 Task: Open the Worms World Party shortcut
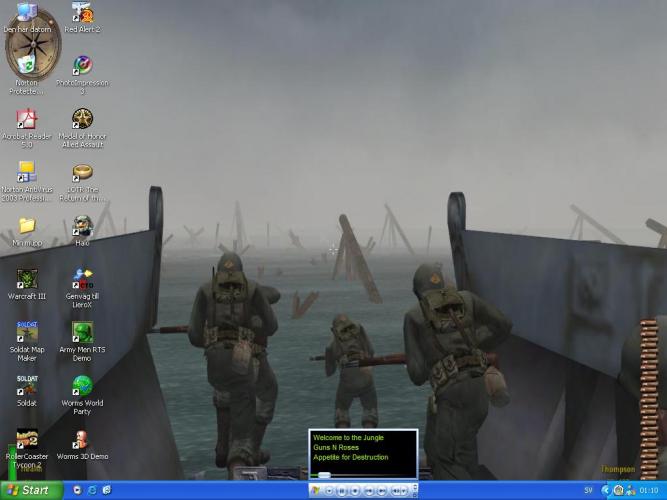82,395
